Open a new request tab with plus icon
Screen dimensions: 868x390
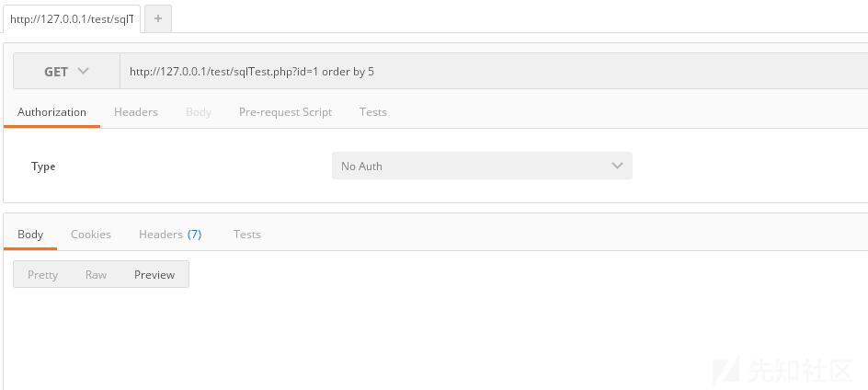[x=158, y=18]
